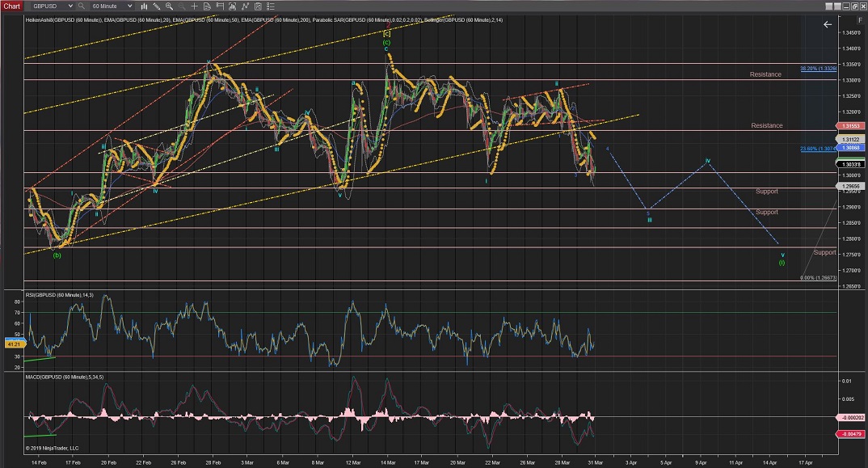Click the 1.30868 blue price marker
The image size is (868, 468).
851,148
